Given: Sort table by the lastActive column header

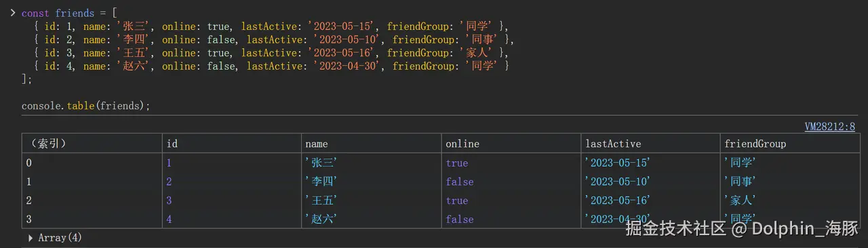Looking at the screenshot, I should pyautogui.click(x=650, y=144).
